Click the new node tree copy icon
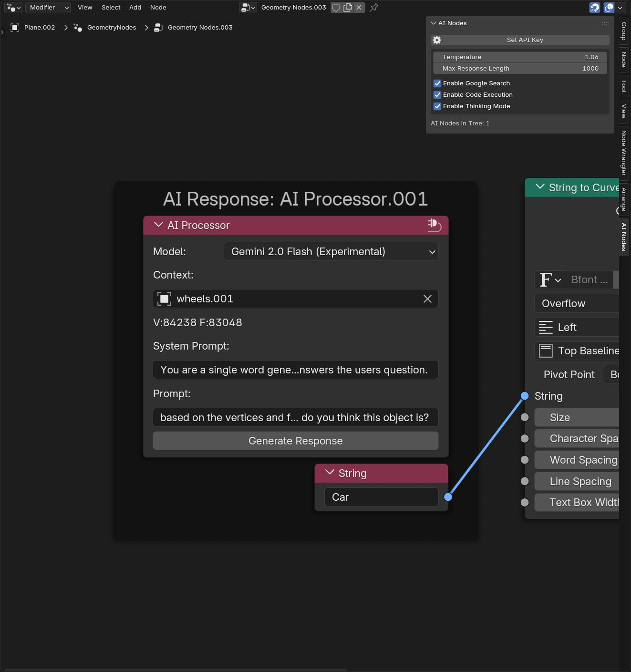631x672 pixels. (x=348, y=8)
